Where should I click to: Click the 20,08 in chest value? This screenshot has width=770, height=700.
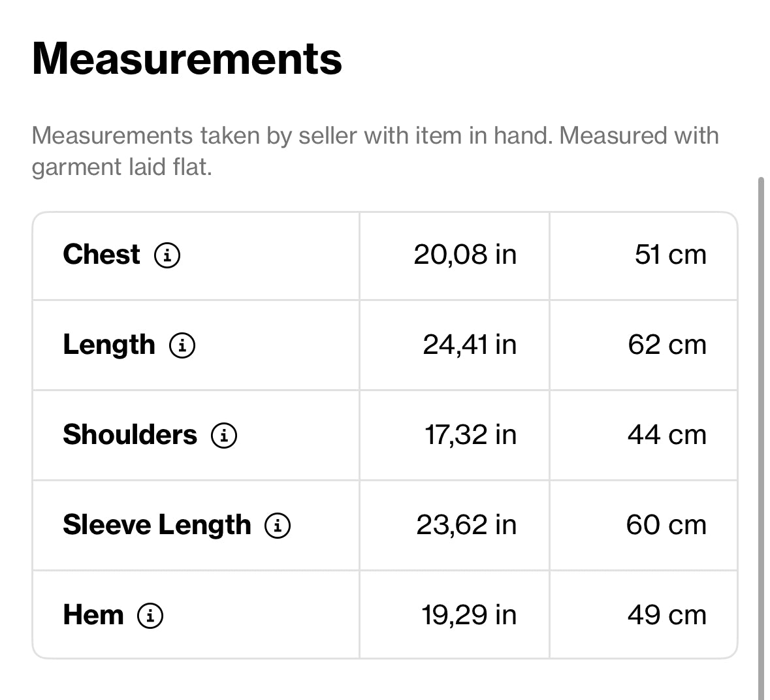(x=465, y=255)
